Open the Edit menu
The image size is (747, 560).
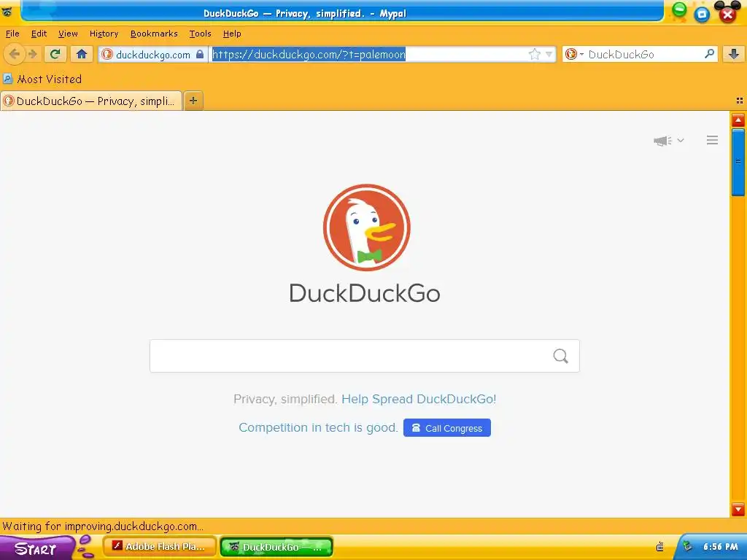click(39, 34)
